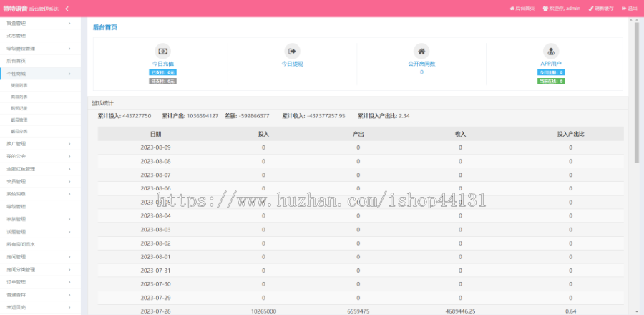Click the 2023-08-09 date cell

click(156, 148)
